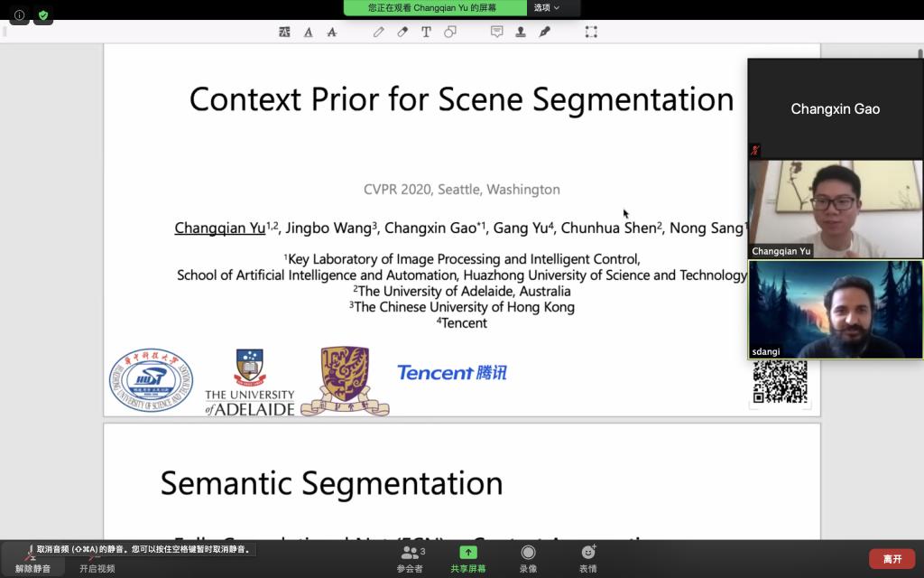Open the 表情 reactions menu

(588, 558)
